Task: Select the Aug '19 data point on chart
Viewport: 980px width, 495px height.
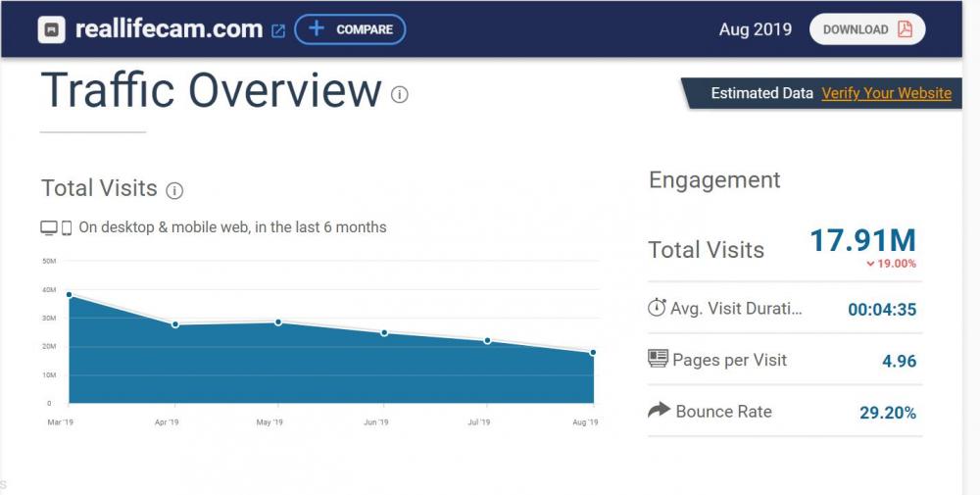Action: (x=593, y=353)
